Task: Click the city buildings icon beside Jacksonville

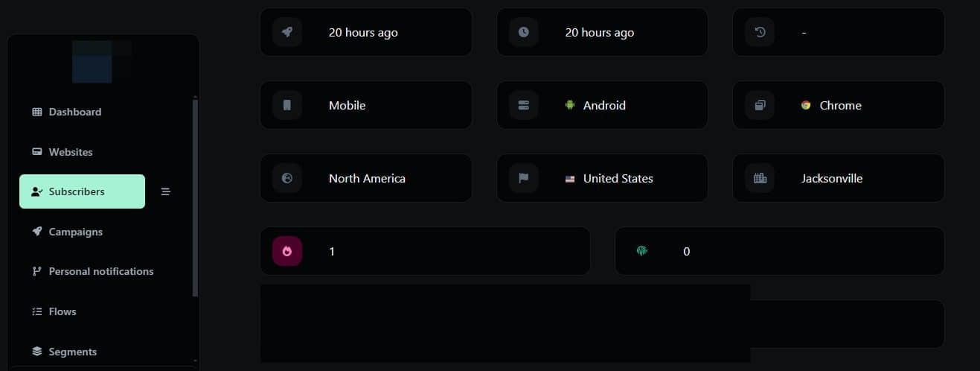Action: 760,178
